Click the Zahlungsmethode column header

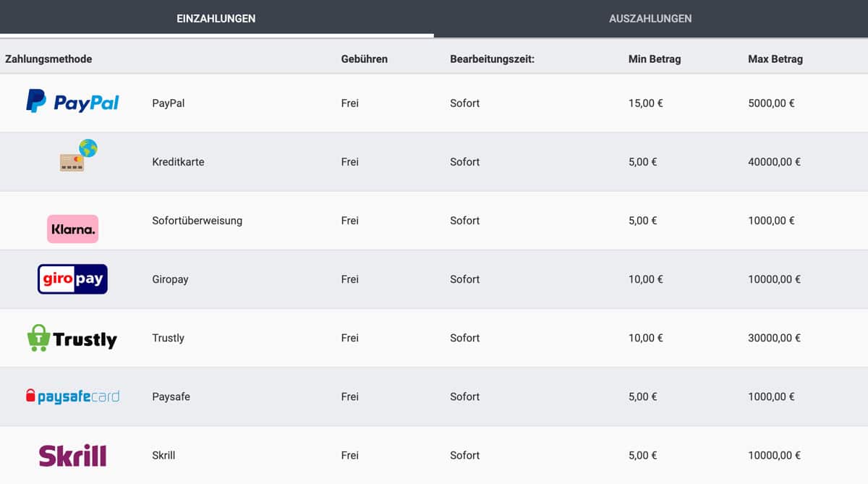(x=48, y=59)
